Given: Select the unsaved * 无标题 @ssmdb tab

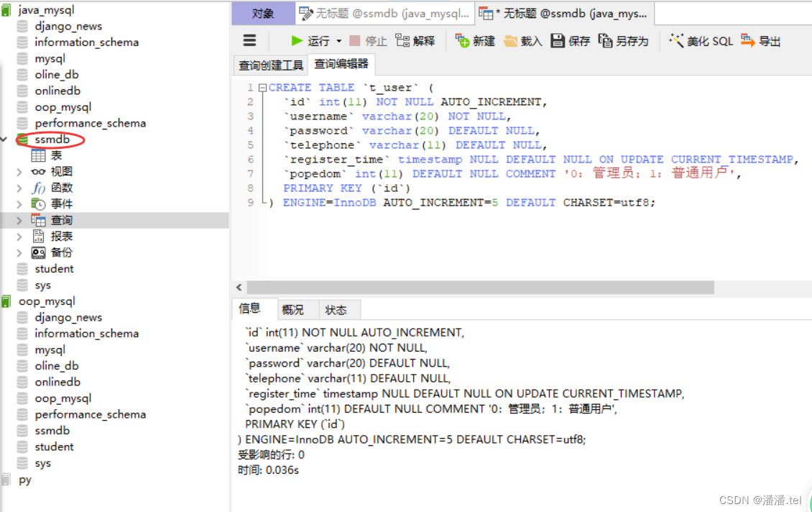Looking at the screenshot, I should [565, 14].
